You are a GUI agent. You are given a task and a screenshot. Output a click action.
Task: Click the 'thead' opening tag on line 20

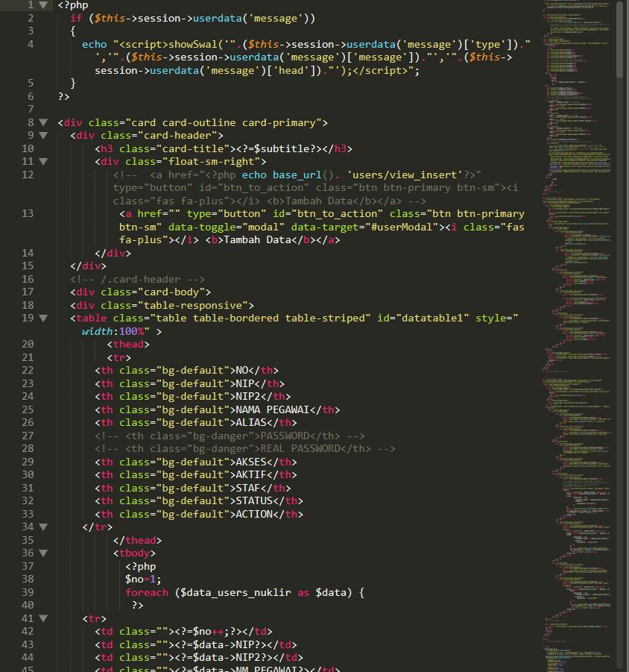pos(128,345)
